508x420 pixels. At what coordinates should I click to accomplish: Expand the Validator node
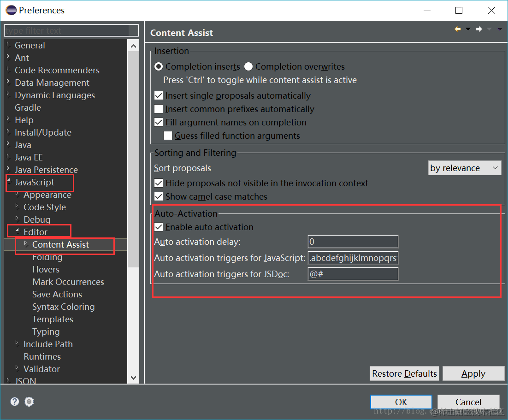point(17,368)
